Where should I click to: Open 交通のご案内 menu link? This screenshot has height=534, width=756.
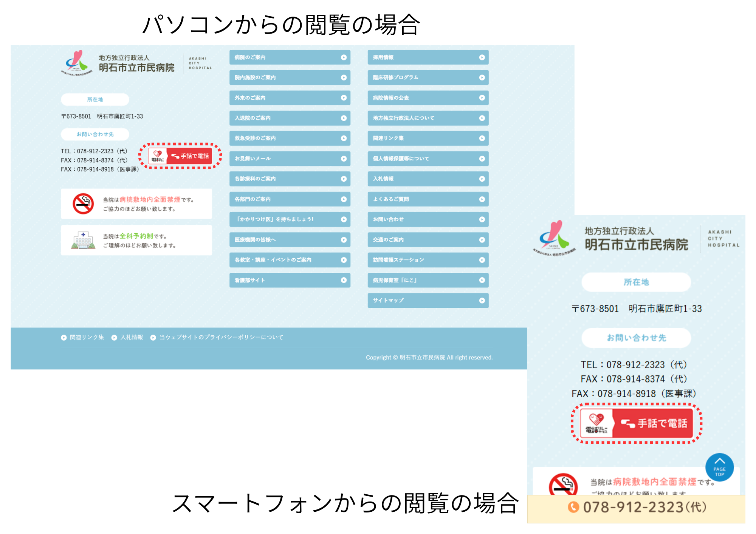(x=428, y=240)
